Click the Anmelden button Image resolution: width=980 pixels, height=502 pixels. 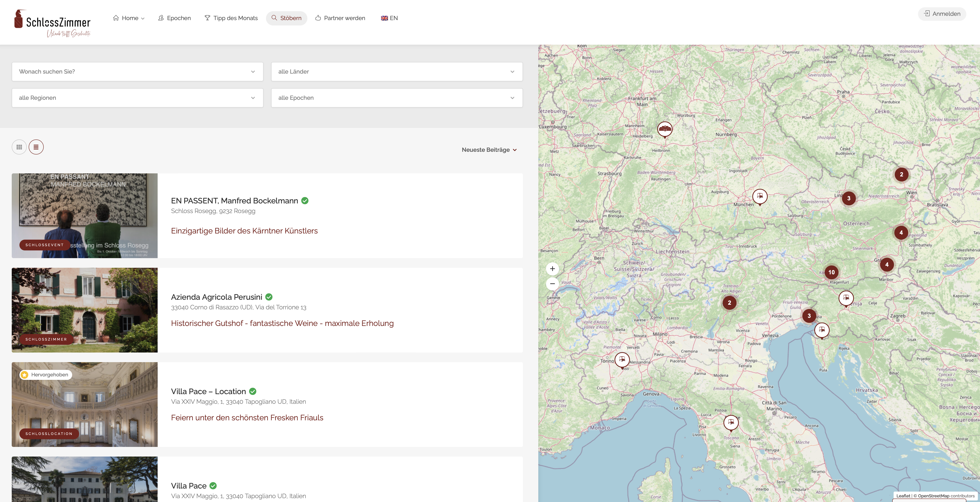click(x=942, y=14)
